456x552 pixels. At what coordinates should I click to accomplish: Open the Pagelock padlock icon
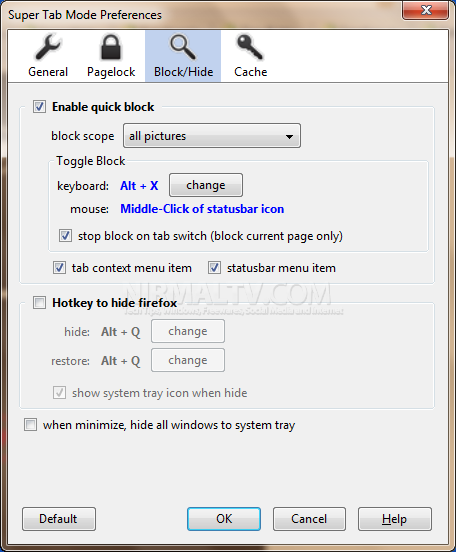(111, 47)
